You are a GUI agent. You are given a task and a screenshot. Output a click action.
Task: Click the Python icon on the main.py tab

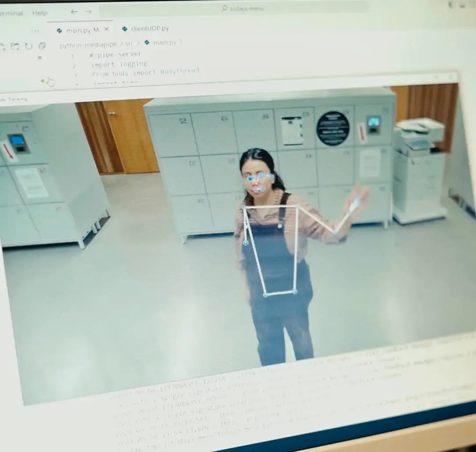click(x=59, y=30)
